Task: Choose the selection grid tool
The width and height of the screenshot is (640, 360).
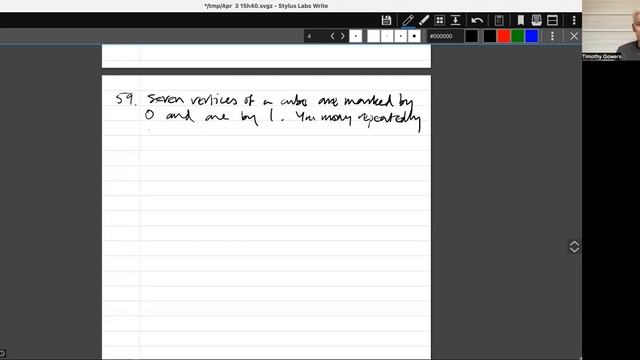Action: point(440,20)
